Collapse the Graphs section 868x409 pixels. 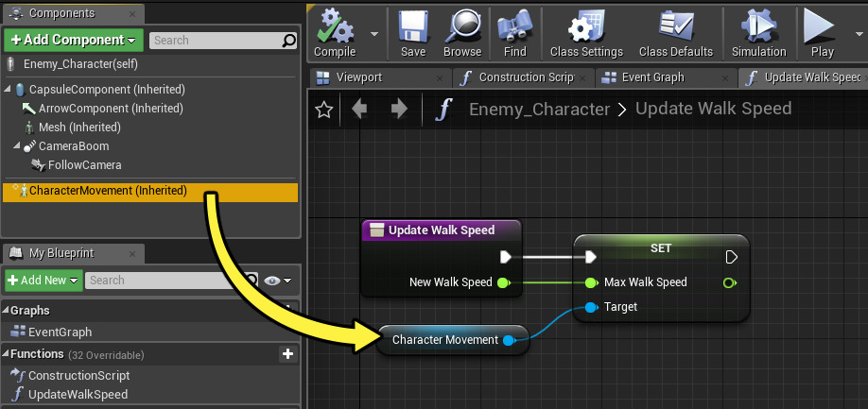click(x=6, y=311)
